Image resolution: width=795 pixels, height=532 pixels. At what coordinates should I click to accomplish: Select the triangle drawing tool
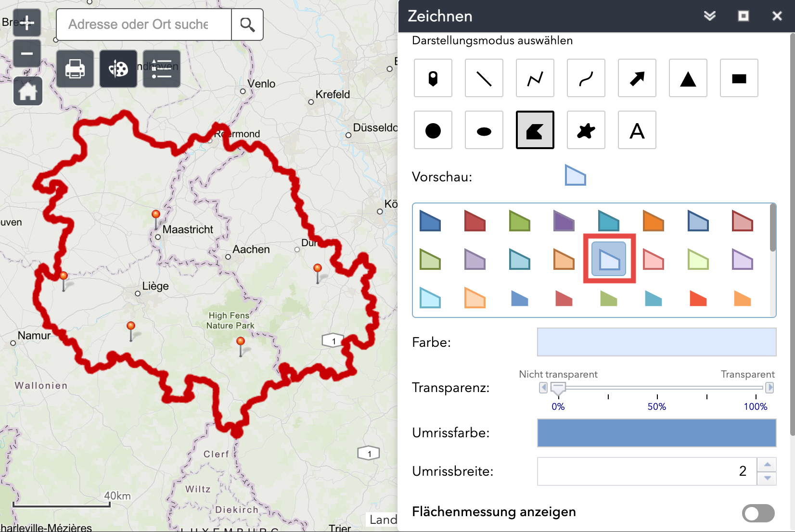688,78
